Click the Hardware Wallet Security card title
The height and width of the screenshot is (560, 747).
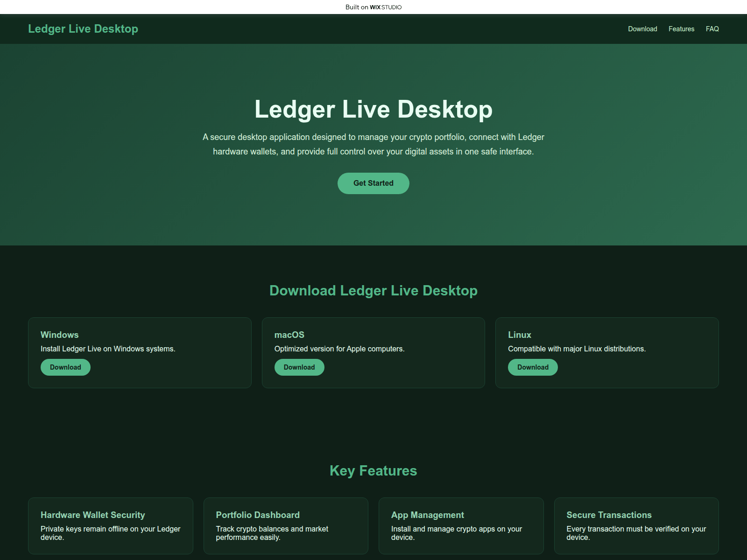93,515
